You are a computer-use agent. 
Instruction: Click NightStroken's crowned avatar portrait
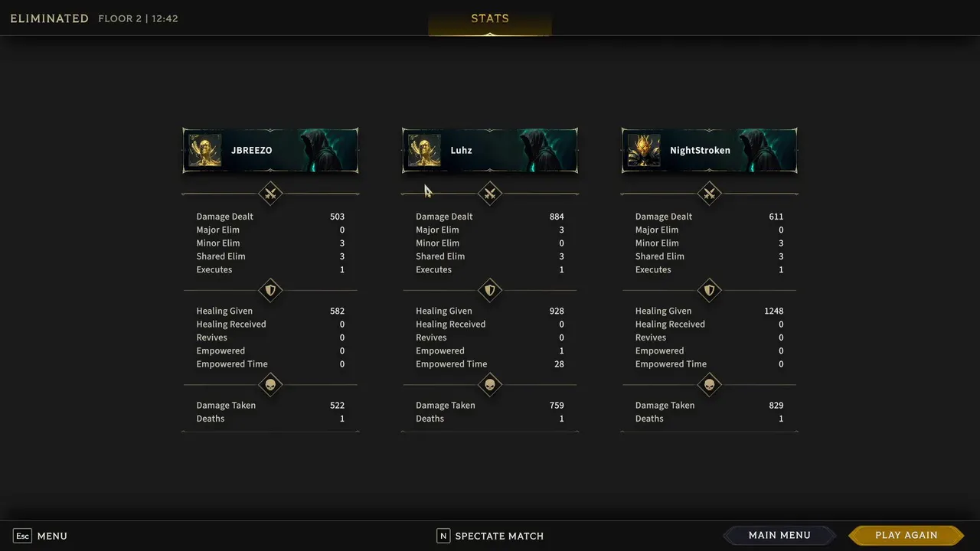click(644, 151)
